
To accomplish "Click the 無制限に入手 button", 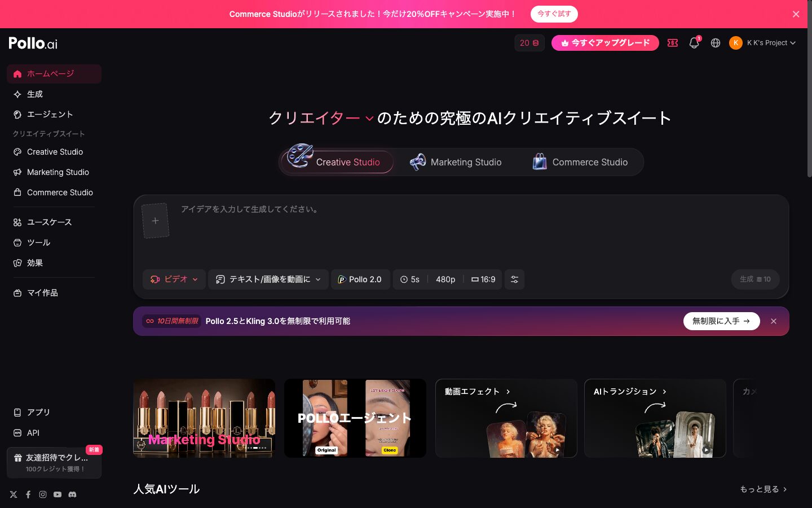I will coord(721,321).
